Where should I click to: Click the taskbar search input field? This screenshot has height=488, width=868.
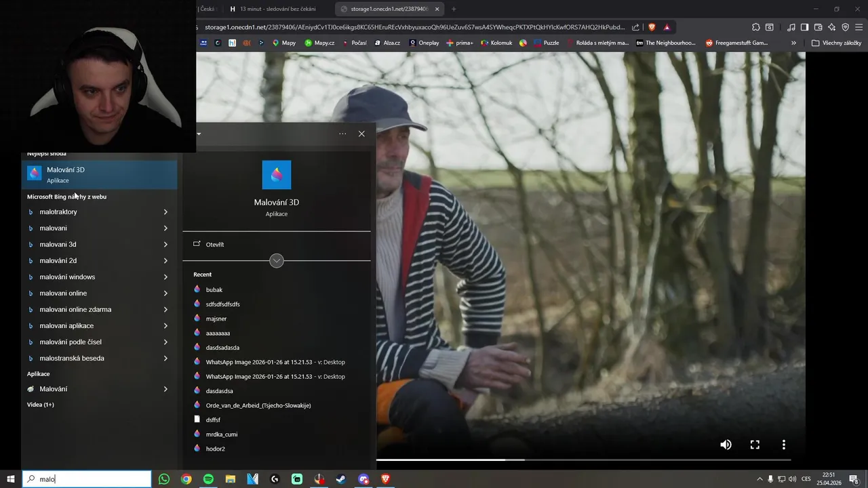[87, 479]
